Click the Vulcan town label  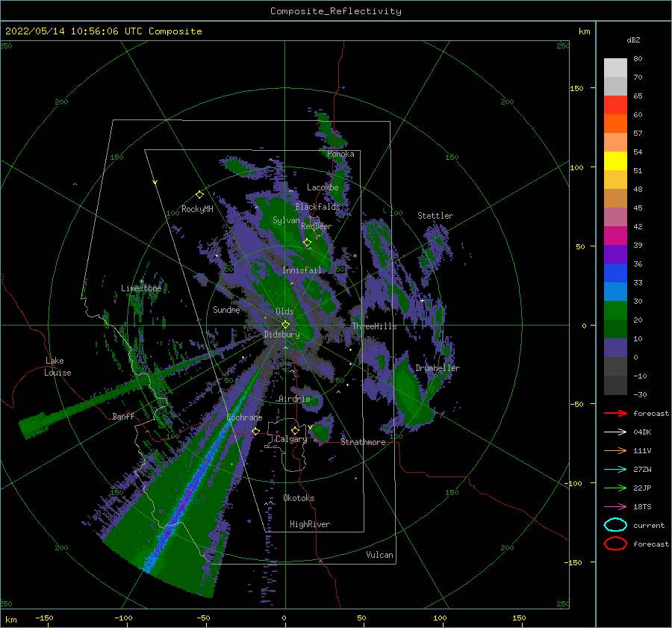point(379,555)
